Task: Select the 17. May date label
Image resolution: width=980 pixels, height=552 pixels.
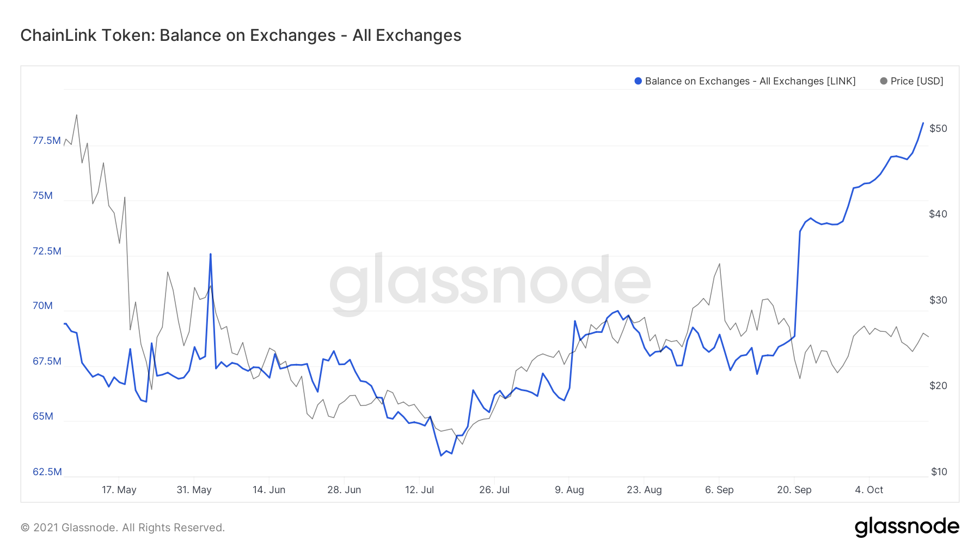Action: tap(119, 490)
